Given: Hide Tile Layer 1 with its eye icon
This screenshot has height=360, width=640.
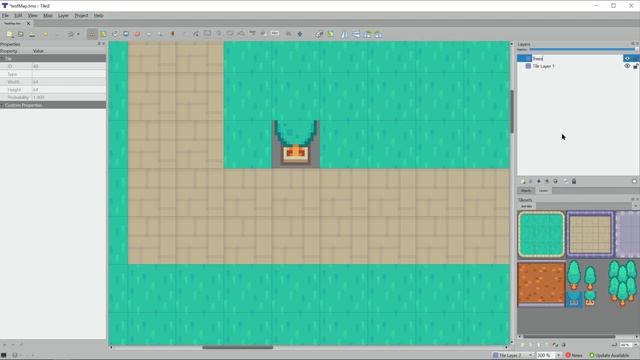Looking at the screenshot, I should [x=627, y=66].
